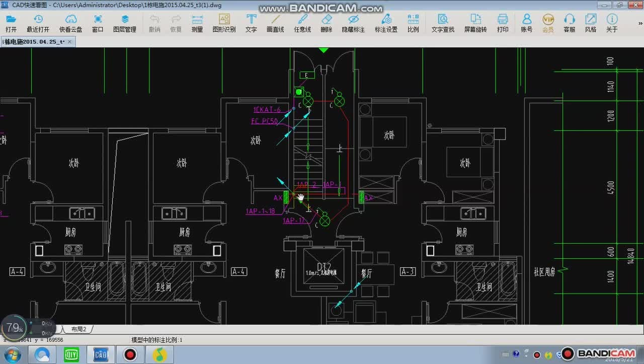This screenshot has width=644, height=364.
Task: Open the 账号 account panel
Action: pyautogui.click(x=527, y=23)
